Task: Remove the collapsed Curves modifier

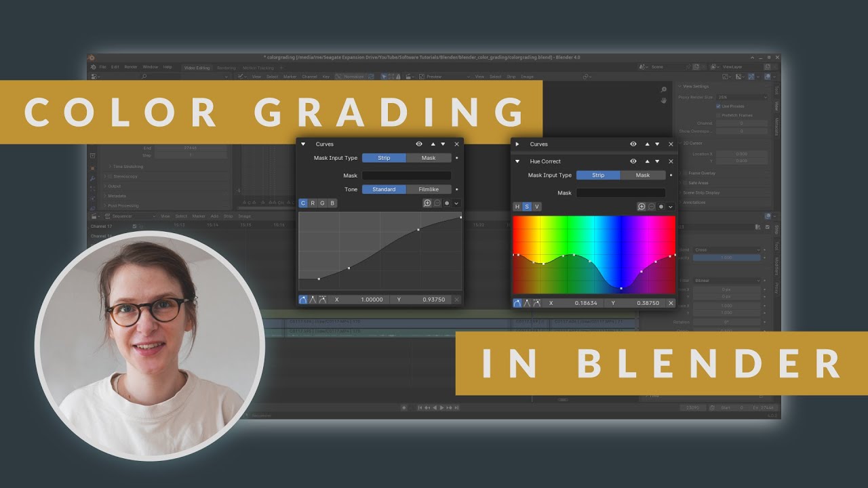Action: pos(671,144)
